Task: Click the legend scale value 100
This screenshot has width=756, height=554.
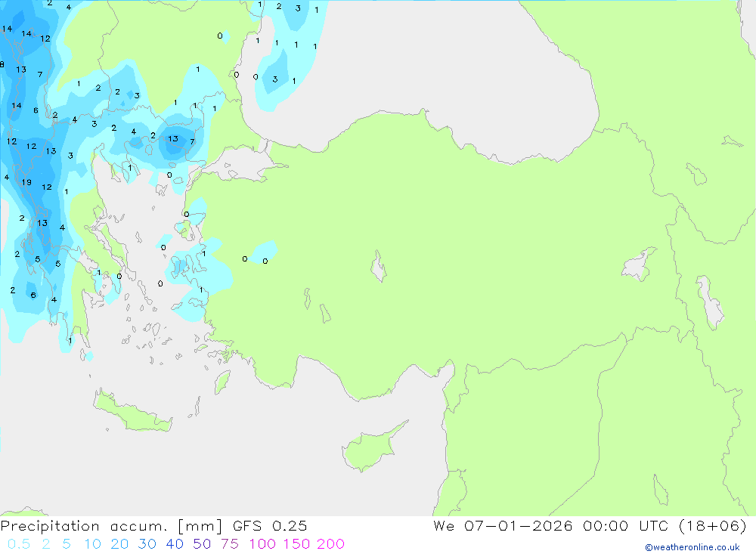Action: tap(262, 544)
